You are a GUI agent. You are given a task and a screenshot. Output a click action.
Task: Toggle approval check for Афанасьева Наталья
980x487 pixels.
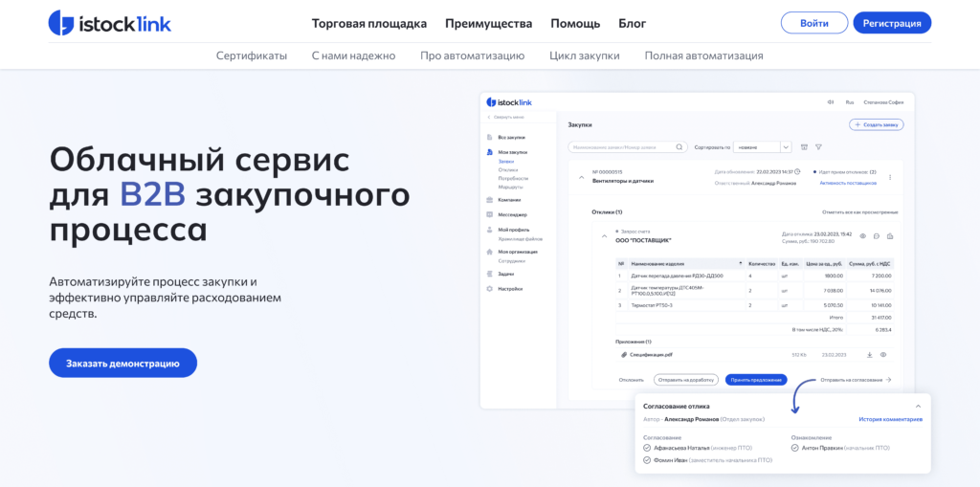[647, 448]
